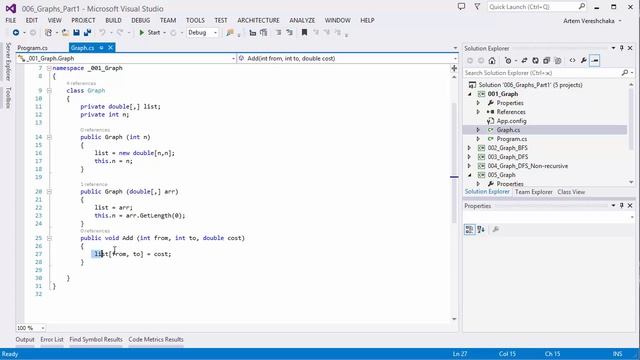Screen dimensions: 640x360
Task: Click the editor vertical scrollbar
Action: point(454,163)
